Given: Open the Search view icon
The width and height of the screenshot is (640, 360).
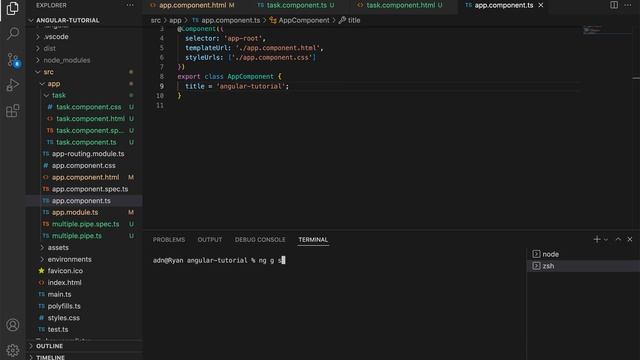Looking at the screenshot, I should coord(13,33).
